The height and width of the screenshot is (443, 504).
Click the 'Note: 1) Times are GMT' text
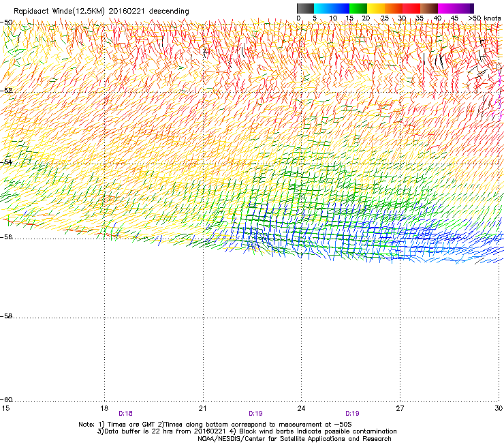(115, 425)
